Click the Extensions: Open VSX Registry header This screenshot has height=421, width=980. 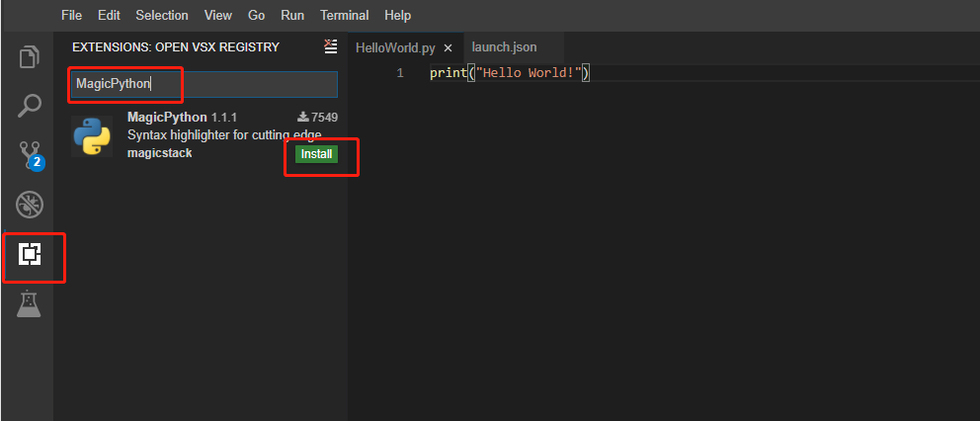[x=176, y=47]
